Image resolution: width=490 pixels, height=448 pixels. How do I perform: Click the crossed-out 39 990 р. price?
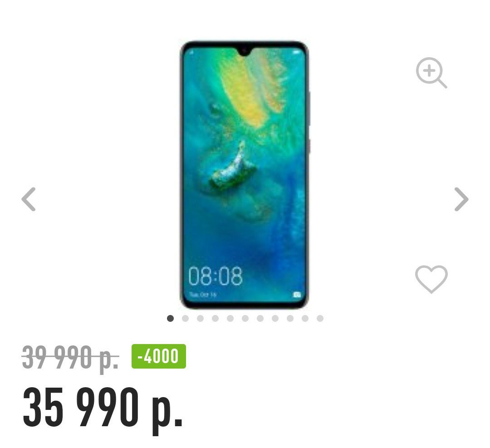coord(71,357)
